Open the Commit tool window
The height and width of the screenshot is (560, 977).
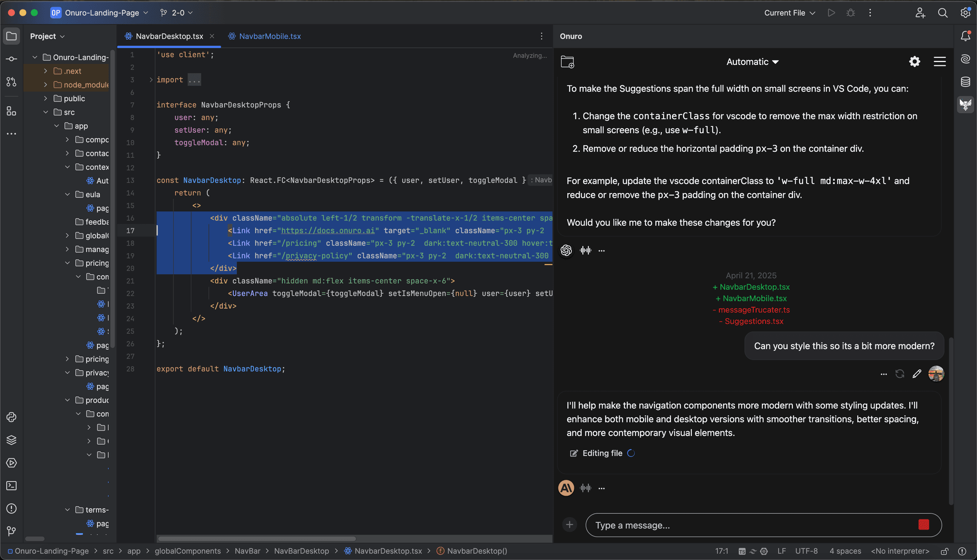tap(11, 59)
